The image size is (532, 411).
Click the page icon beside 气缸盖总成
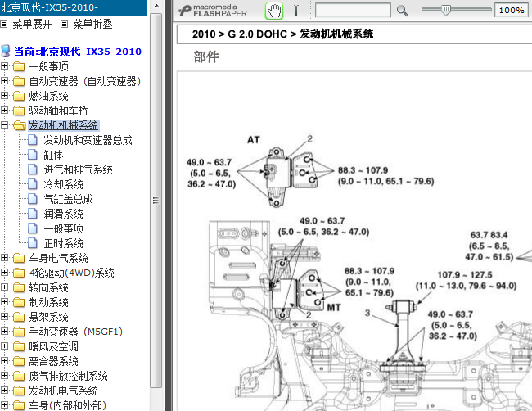coord(32,199)
